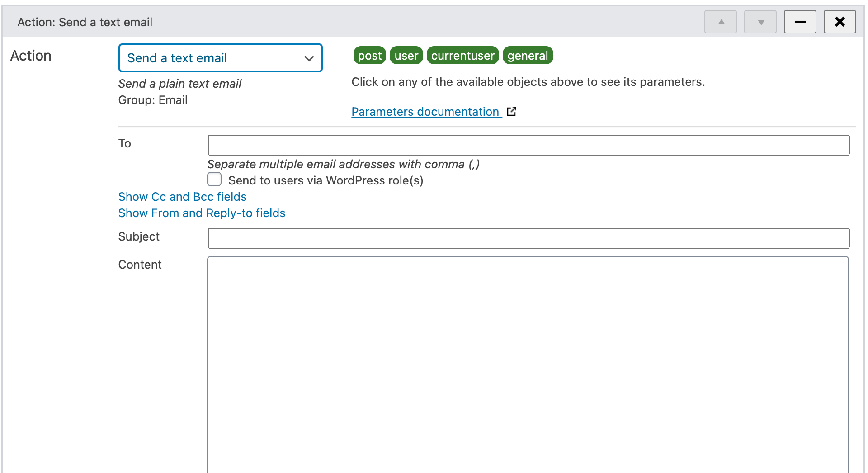Open the Action dropdown showing Send a text email
Image resolution: width=868 pixels, height=473 pixels.
click(x=220, y=58)
